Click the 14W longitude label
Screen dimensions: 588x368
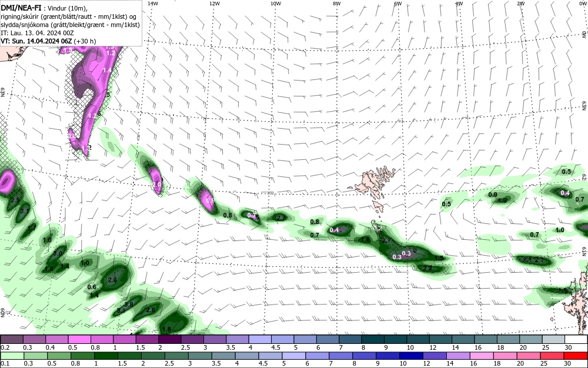(x=153, y=4)
